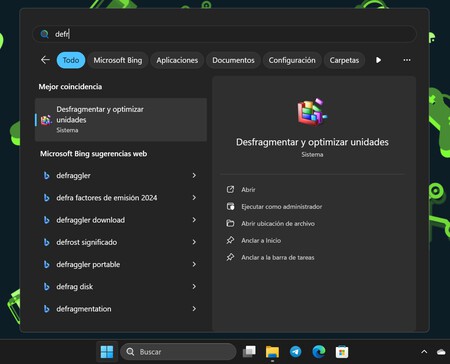Click the shield icon for Ejecutar como administrador

(230, 206)
